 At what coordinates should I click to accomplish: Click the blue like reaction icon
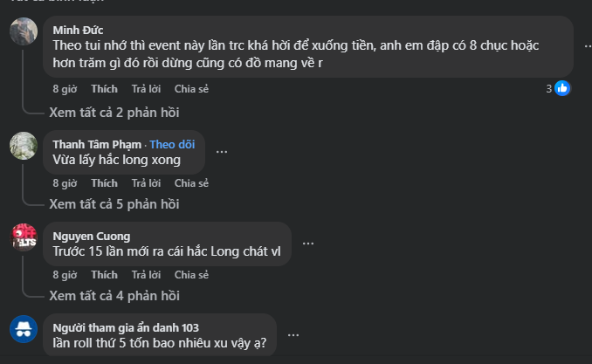click(562, 87)
